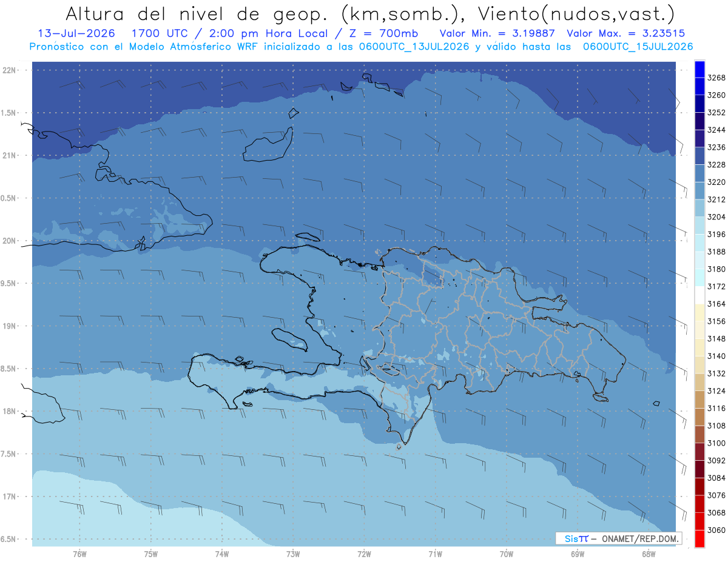Click the '73W' longitude label
The height and width of the screenshot is (562, 728).
(x=293, y=554)
